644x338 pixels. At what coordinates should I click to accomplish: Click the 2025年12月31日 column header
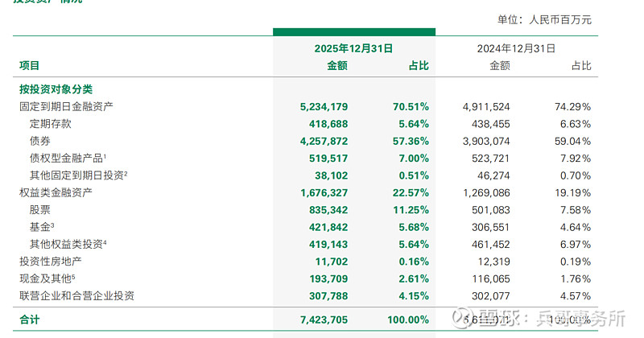tap(353, 48)
